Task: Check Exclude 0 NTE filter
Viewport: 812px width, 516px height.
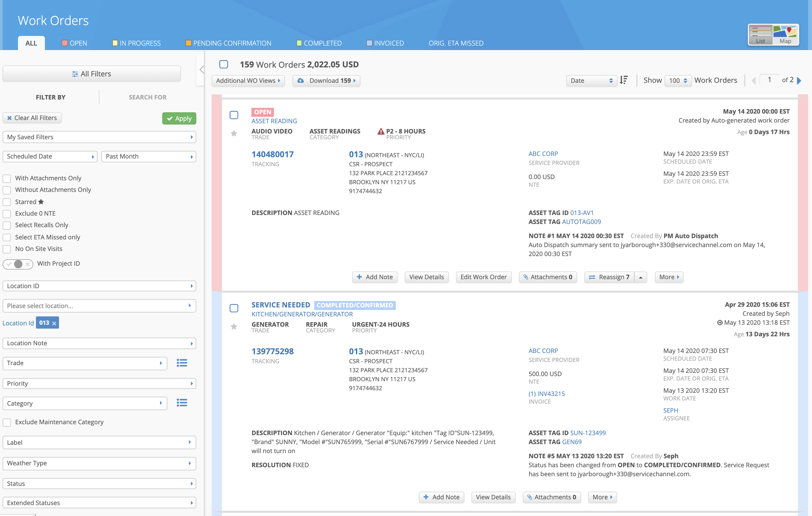Action: point(7,214)
